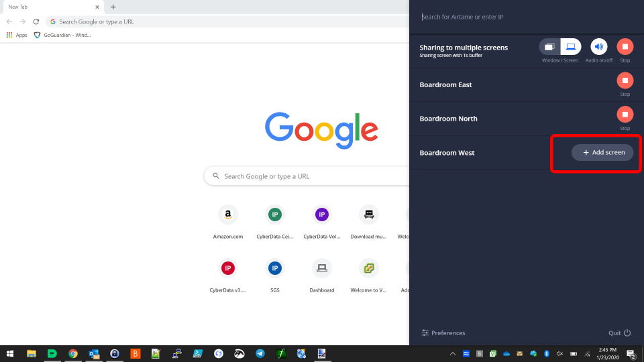Add Boardroom West as a screen
This screenshot has width=644, height=362.
click(x=602, y=152)
